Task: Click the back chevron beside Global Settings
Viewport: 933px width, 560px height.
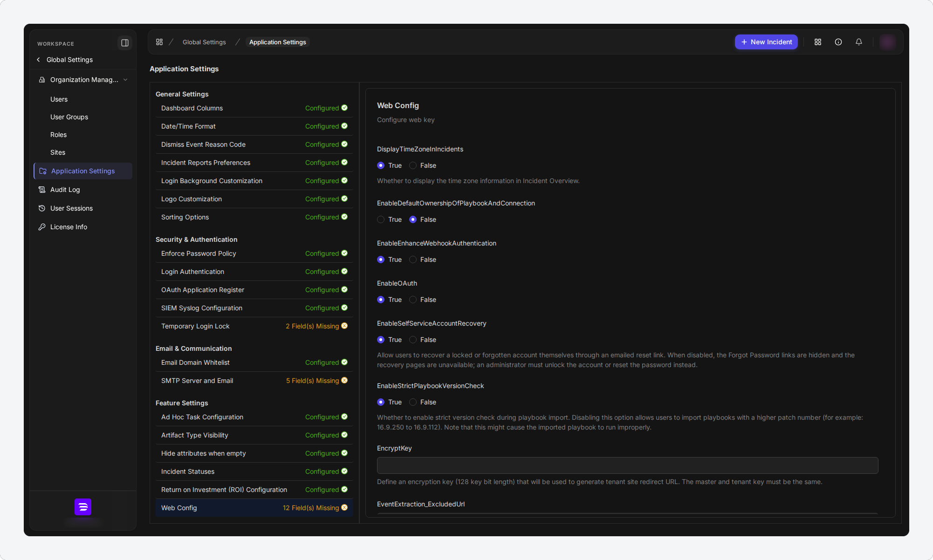Action: coord(38,60)
